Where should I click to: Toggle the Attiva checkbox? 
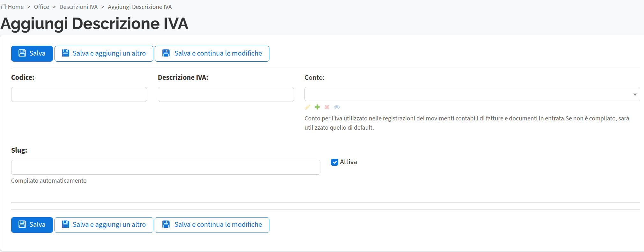(x=334, y=162)
